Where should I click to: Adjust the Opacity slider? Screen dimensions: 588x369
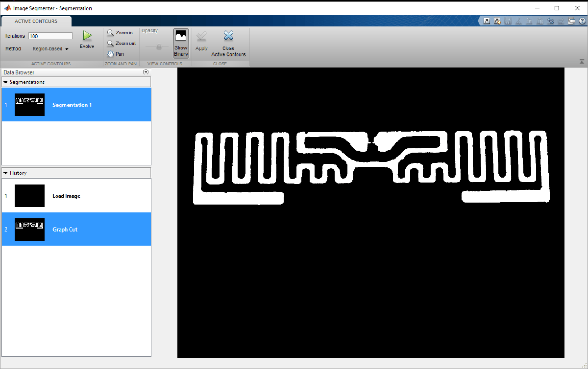click(x=158, y=46)
